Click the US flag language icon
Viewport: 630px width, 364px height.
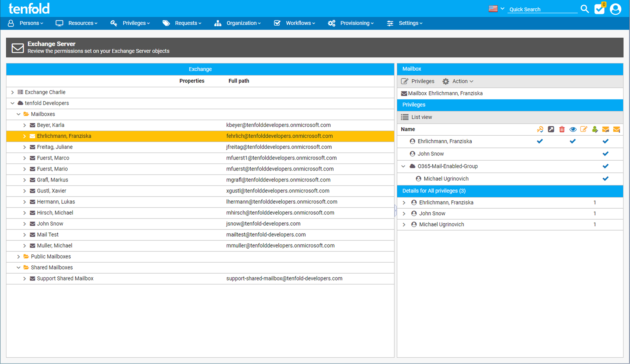pyautogui.click(x=493, y=8)
